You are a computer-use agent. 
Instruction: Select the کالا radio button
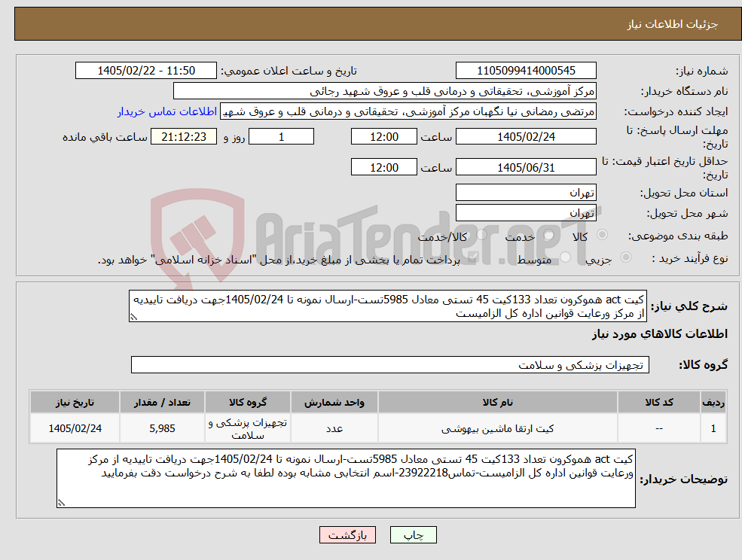coord(603,235)
